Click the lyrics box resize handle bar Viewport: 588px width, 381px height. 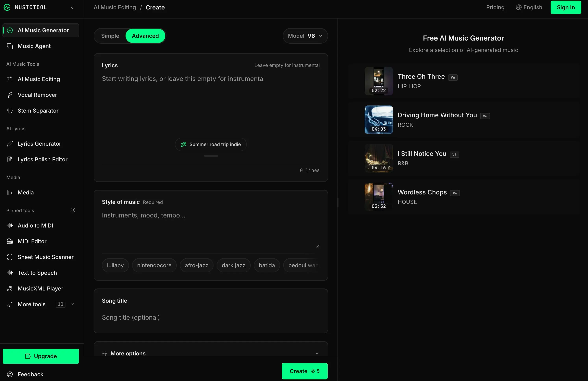(211, 156)
